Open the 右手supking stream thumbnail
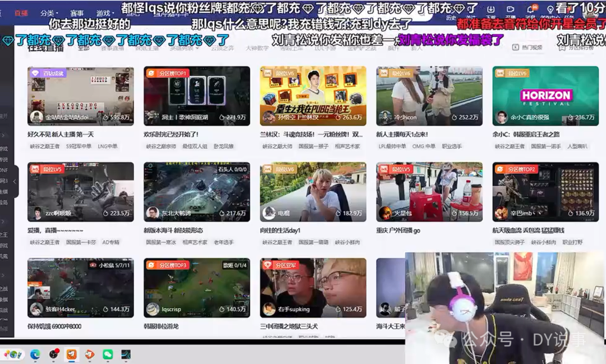Image resolution: width=606 pixels, height=364 pixels. [x=313, y=288]
